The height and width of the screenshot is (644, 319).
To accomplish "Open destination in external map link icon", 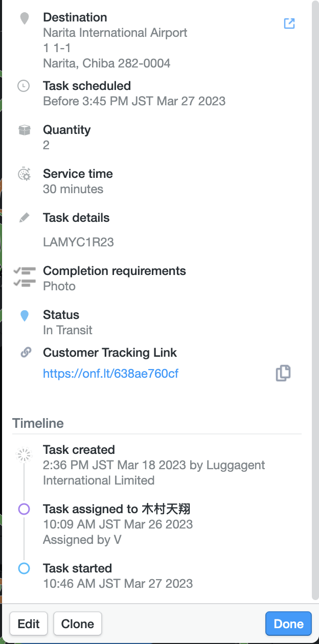I will coord(289,24).
